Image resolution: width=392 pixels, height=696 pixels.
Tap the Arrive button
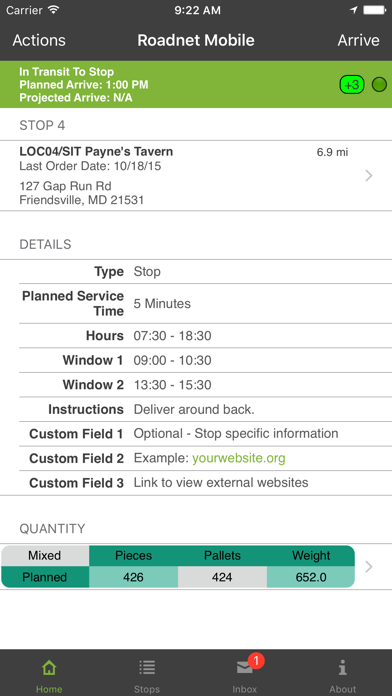pyautogui.click(x=358, y=40)
